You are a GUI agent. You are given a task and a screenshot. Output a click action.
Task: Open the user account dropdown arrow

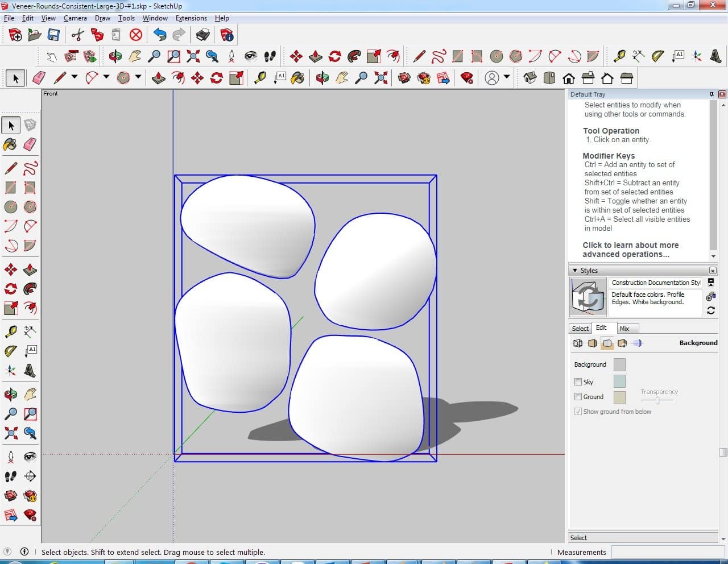pyautogui.click(x=506, y=78)
